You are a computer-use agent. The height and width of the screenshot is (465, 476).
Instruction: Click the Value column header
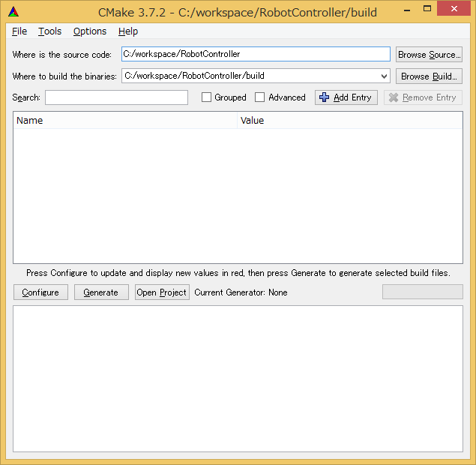point(349,120)
